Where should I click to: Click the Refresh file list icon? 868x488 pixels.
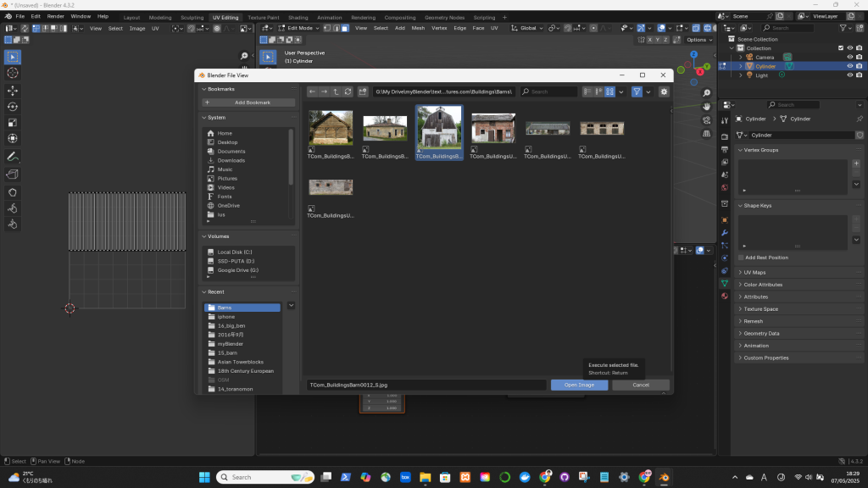point(348,91)
